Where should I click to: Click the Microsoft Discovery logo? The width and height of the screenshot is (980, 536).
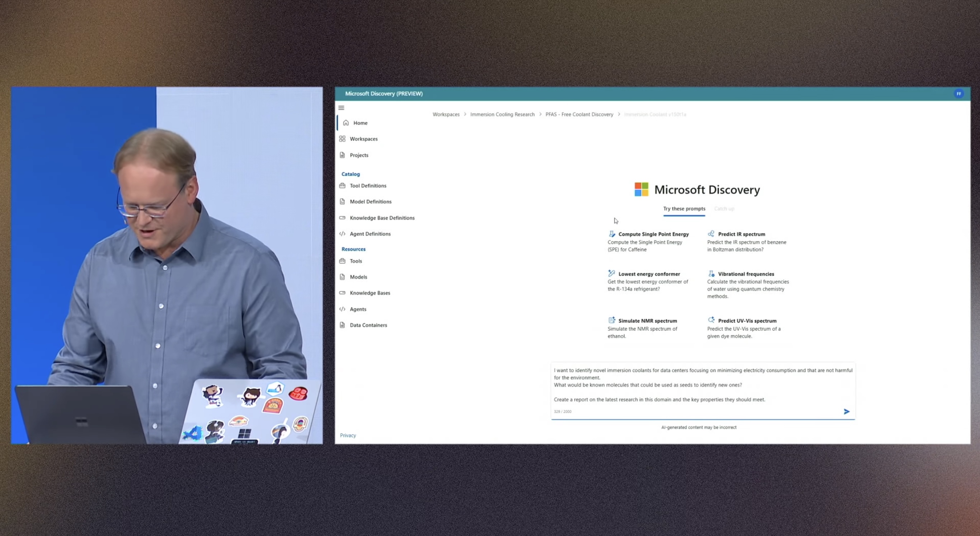click(x=641, y=189)
